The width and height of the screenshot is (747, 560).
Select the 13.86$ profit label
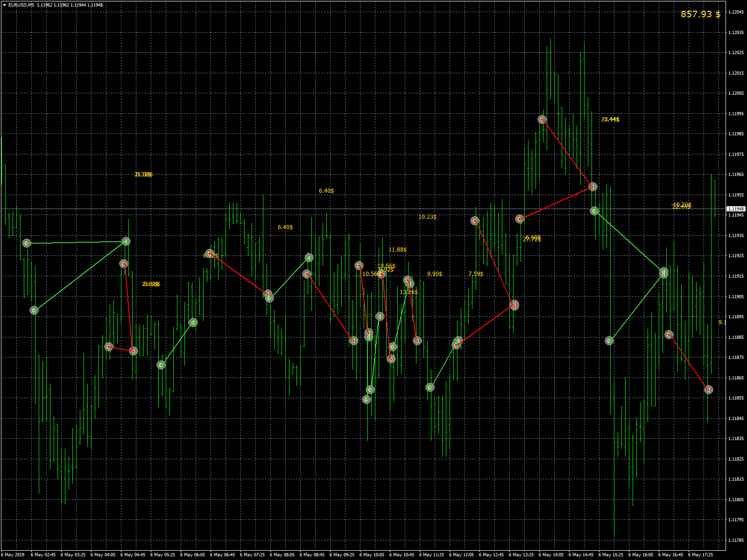click(409, 292)
